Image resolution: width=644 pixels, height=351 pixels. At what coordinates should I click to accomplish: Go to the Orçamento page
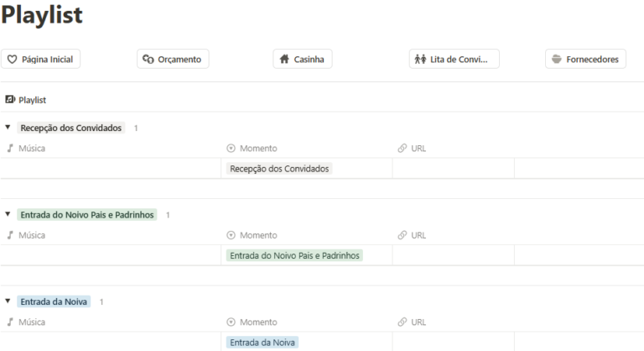[173, 60]
